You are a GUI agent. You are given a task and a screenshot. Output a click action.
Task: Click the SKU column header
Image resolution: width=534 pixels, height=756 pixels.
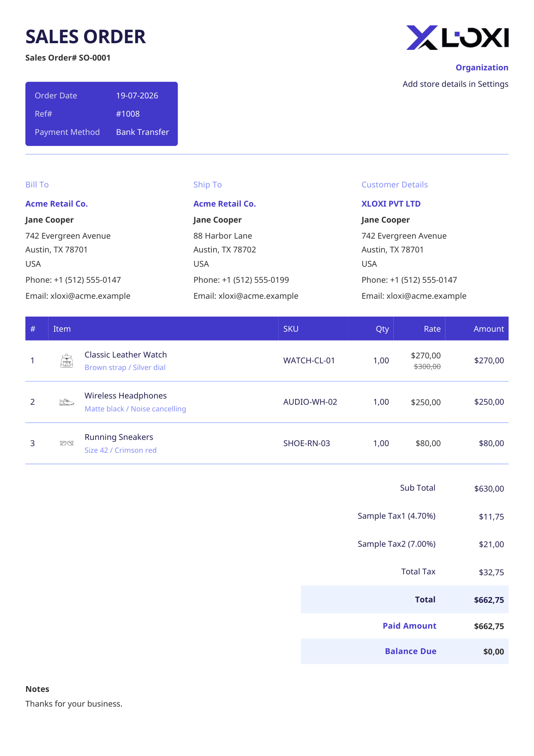pyautogui.click(x=291, y=329)
